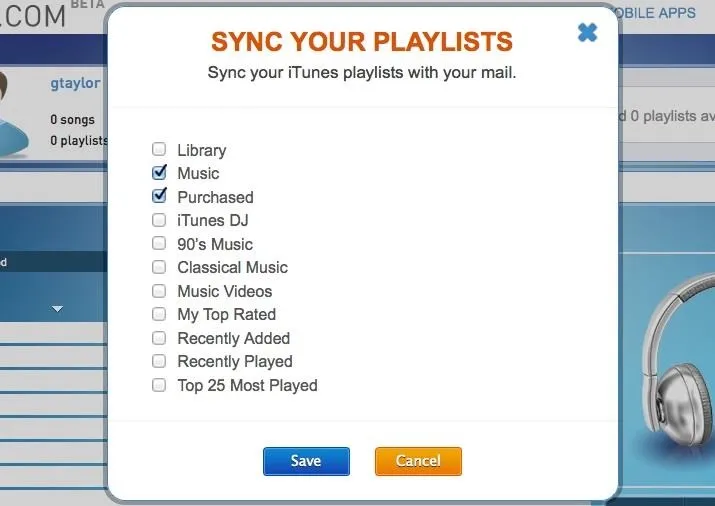Uncheck the Music playlist checkbox

[159, 173]
